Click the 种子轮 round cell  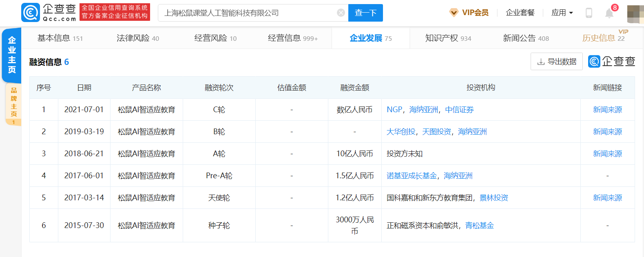[x=219, y=226]
